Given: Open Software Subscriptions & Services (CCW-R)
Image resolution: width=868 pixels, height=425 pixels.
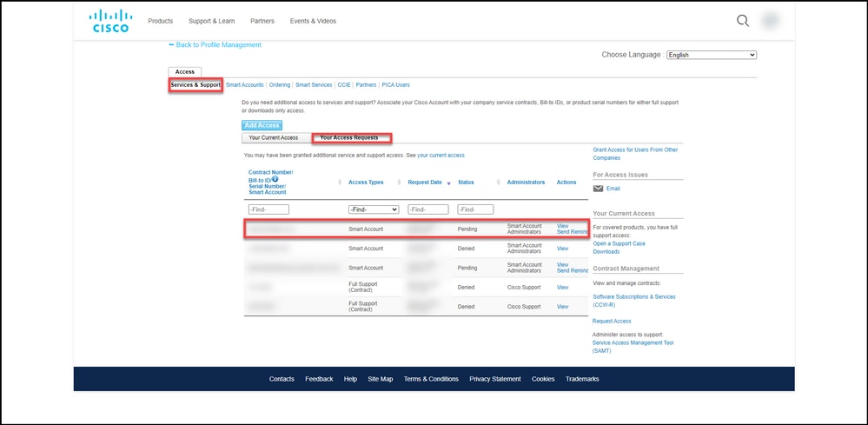Looking at the screenshot, I should [634, 301].
